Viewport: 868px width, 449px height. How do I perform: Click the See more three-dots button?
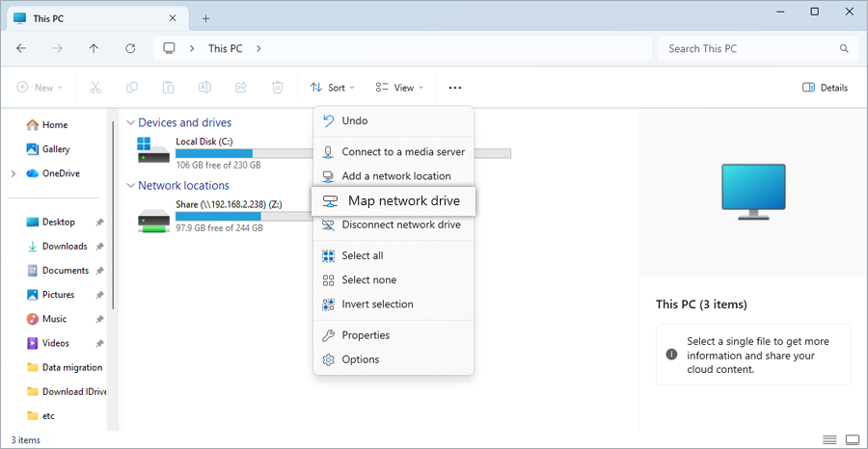click(454, 88)
